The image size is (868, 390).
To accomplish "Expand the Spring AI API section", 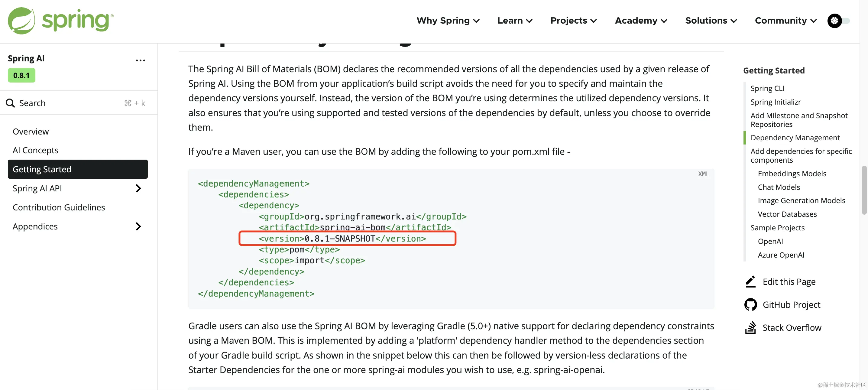I will [138, 188].
